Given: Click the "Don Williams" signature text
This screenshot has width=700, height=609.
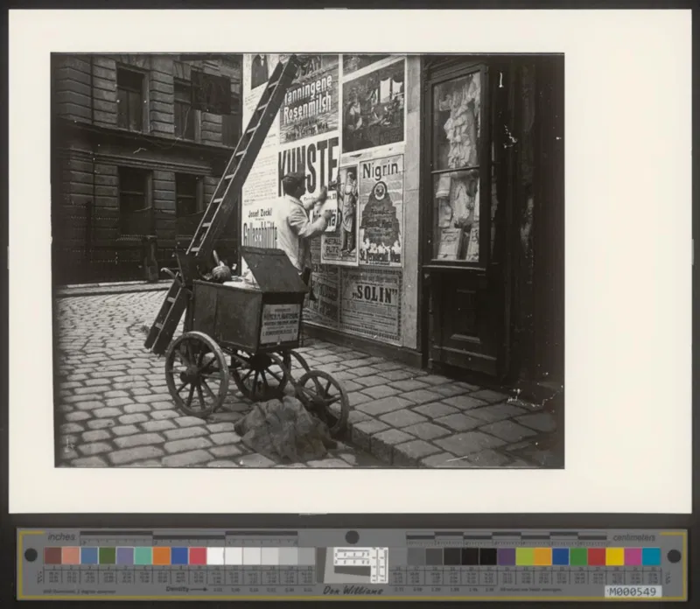Looking at the screenshot, I should [x=353, y=591].
